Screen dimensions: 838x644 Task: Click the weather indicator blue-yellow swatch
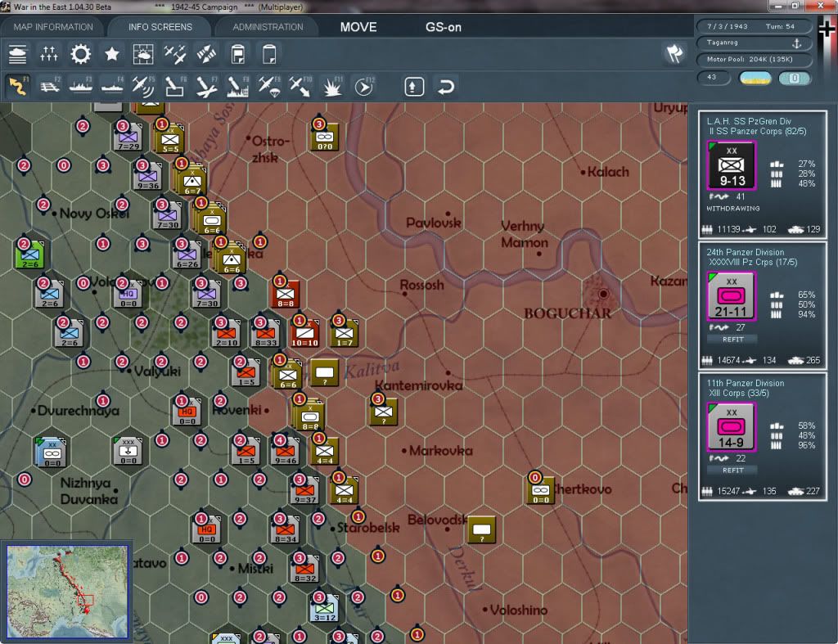(x=755, y=78)
